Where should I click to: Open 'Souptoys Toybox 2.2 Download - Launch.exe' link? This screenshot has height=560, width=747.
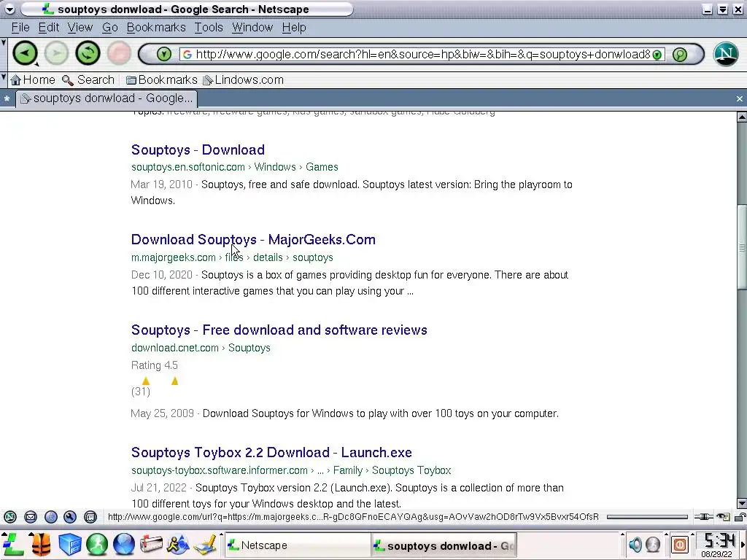click(x=271, y=452)
